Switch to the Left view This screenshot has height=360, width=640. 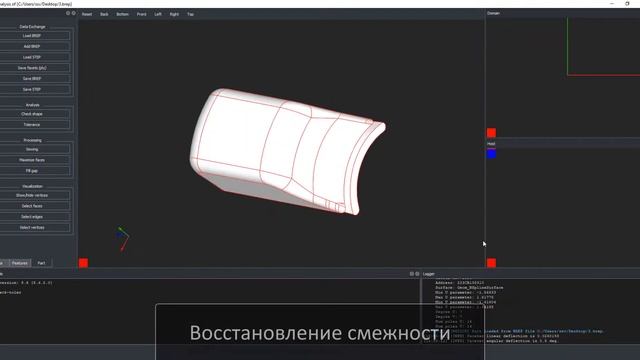[x=158, y=14]
